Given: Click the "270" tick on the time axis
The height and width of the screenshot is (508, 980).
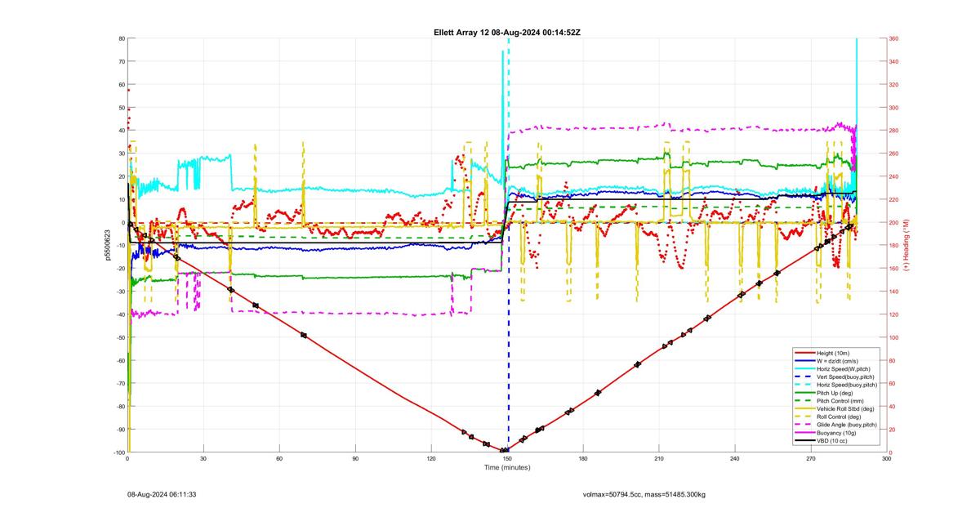Looking at the screenshot, I should coord(811,459).
